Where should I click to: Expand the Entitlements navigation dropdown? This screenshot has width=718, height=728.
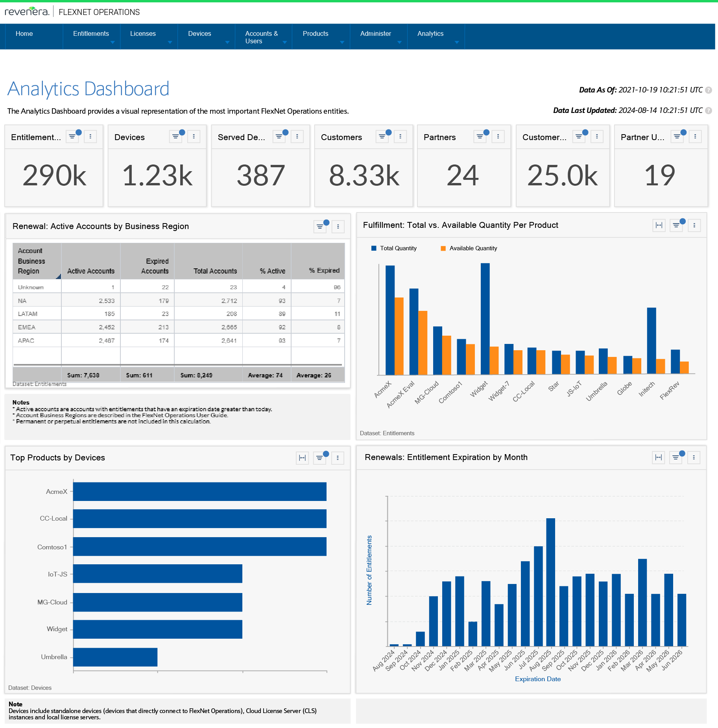pyautogui.click(x=113, y=42)
